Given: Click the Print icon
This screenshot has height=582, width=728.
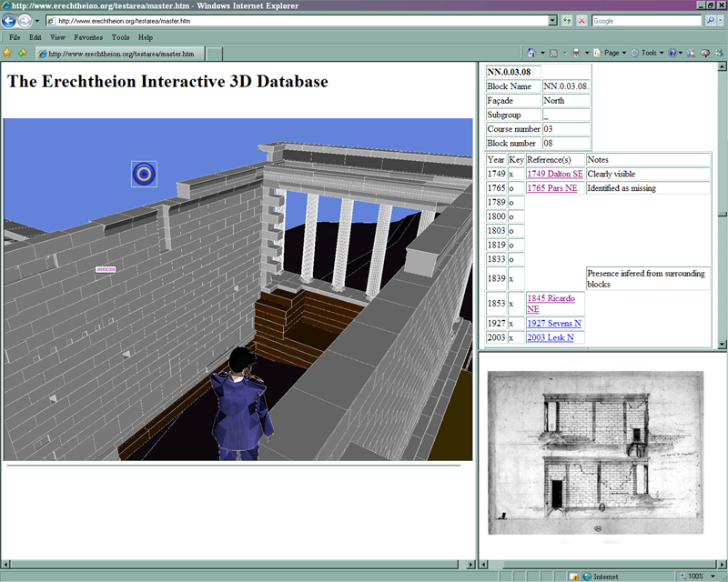Looking at the screenshot, I should (x=576, y=53).
